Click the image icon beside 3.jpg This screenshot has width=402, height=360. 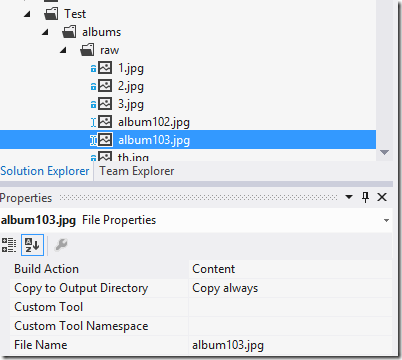click(x=105, y=104)
